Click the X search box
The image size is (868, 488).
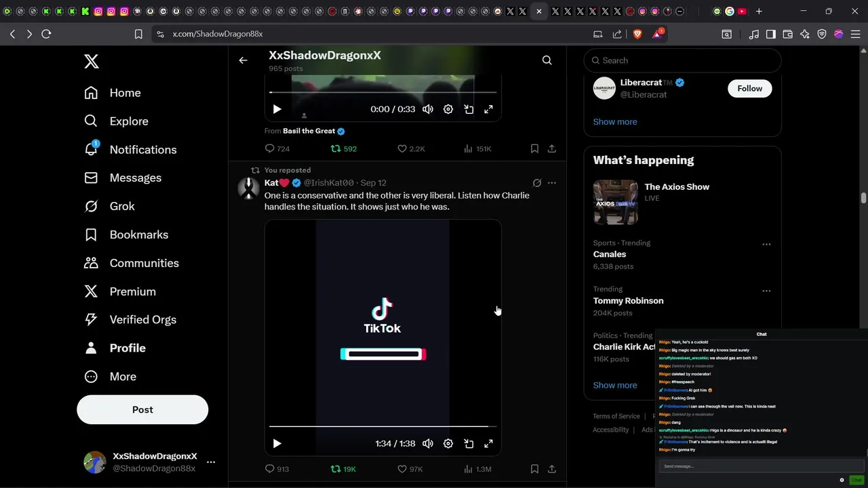682,60
